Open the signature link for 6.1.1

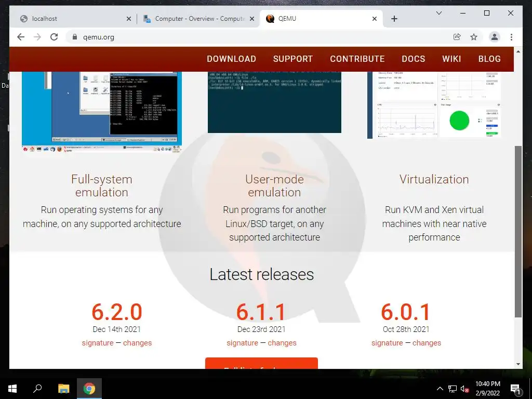point(242,343)
